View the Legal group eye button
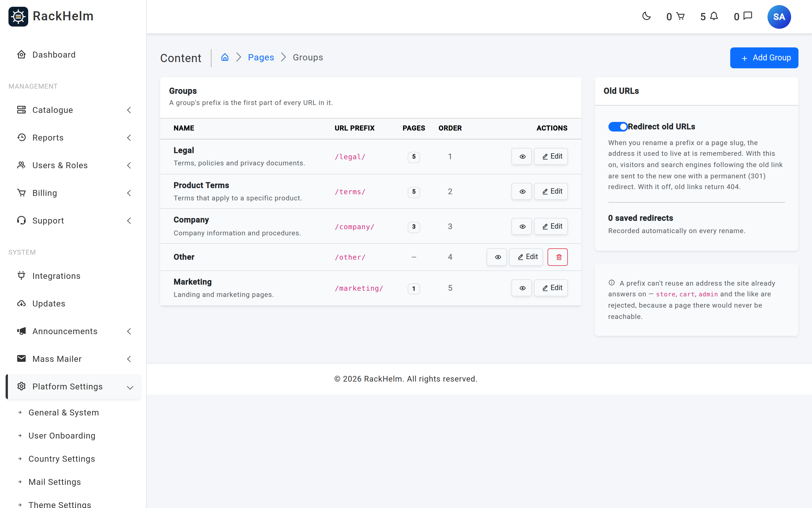This screenshot has height=508, width=812. tap(522, 156)
